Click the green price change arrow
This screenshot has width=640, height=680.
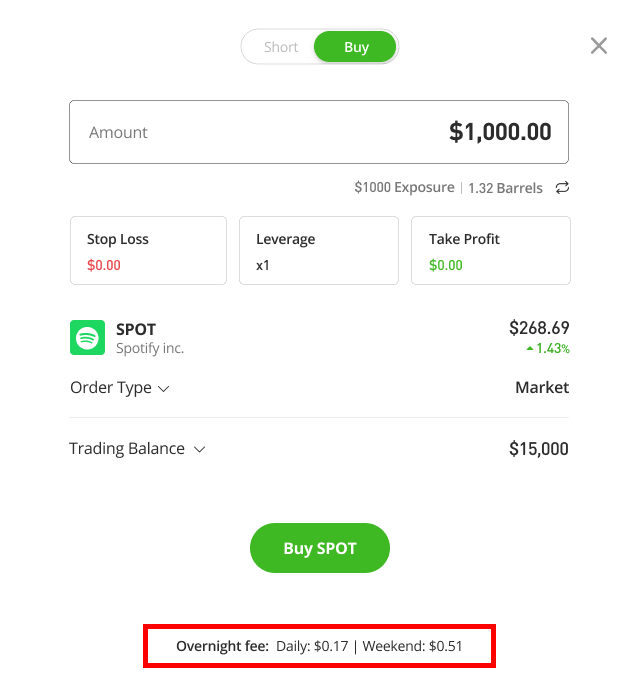[529, 349]
